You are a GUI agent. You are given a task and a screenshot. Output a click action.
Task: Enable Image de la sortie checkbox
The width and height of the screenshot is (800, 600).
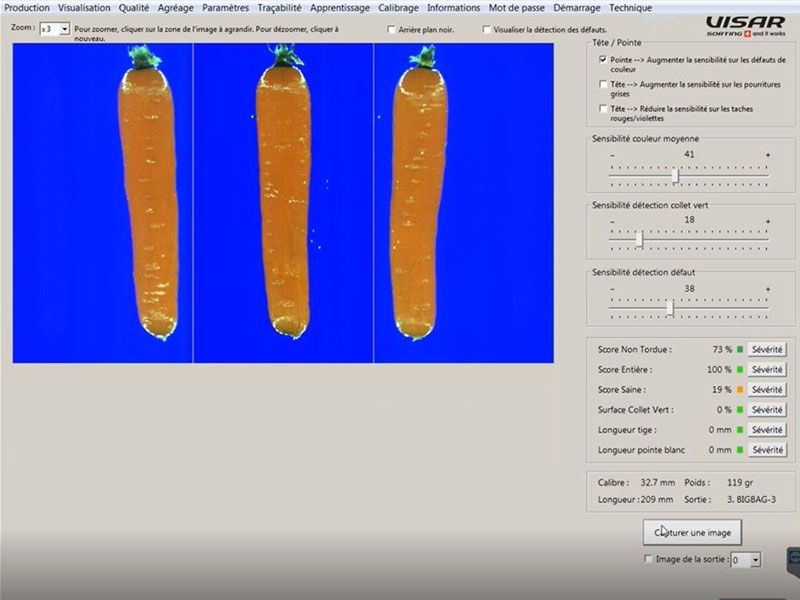click(647, 560)
